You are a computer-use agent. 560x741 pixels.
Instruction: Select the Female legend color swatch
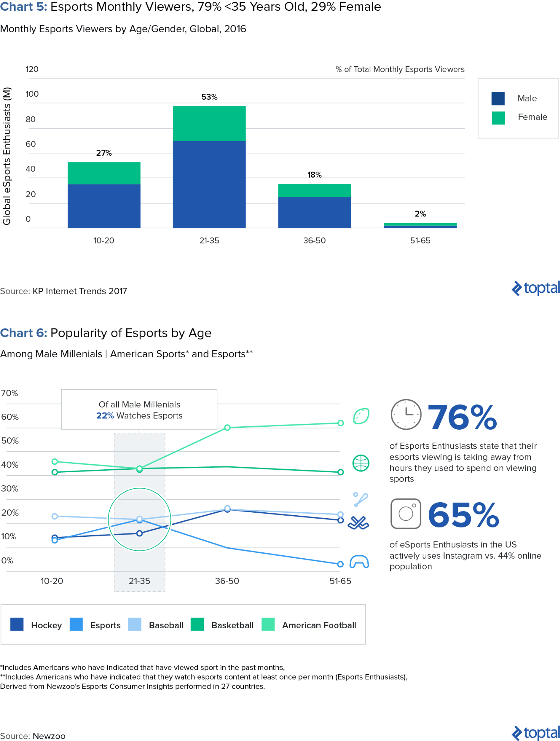pyautogui.click(x=498, y=118)
